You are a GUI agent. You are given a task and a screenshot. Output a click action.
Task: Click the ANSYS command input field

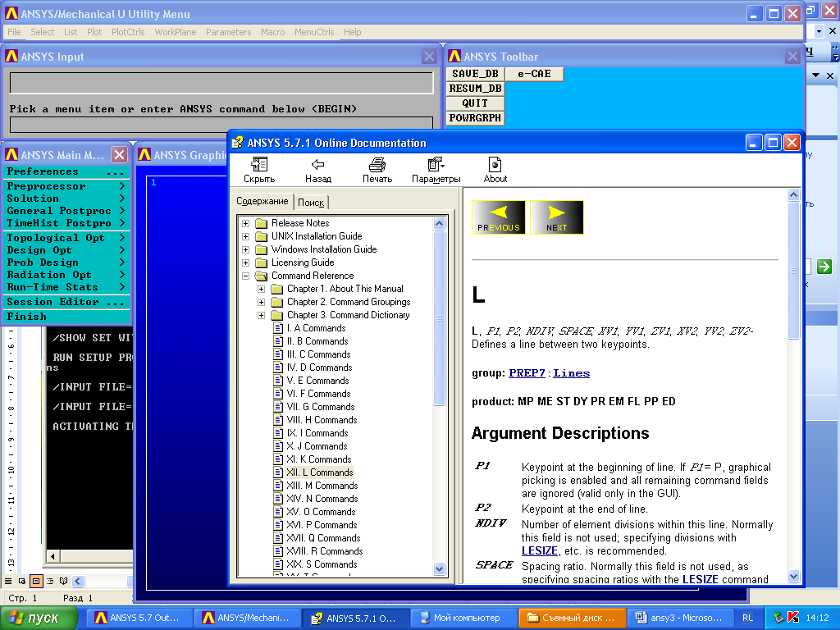(x=221, y=125)
